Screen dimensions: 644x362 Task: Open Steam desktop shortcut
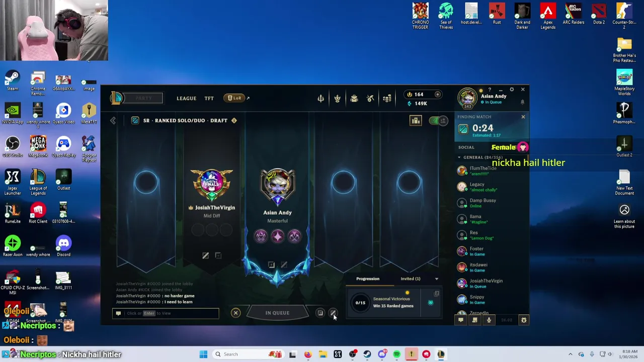click(13, 81)
